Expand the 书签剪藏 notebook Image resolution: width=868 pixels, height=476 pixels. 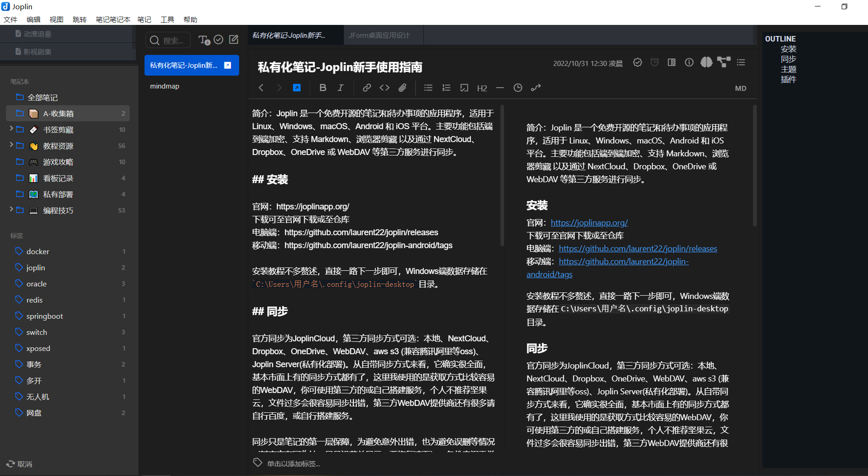(11, 129)
